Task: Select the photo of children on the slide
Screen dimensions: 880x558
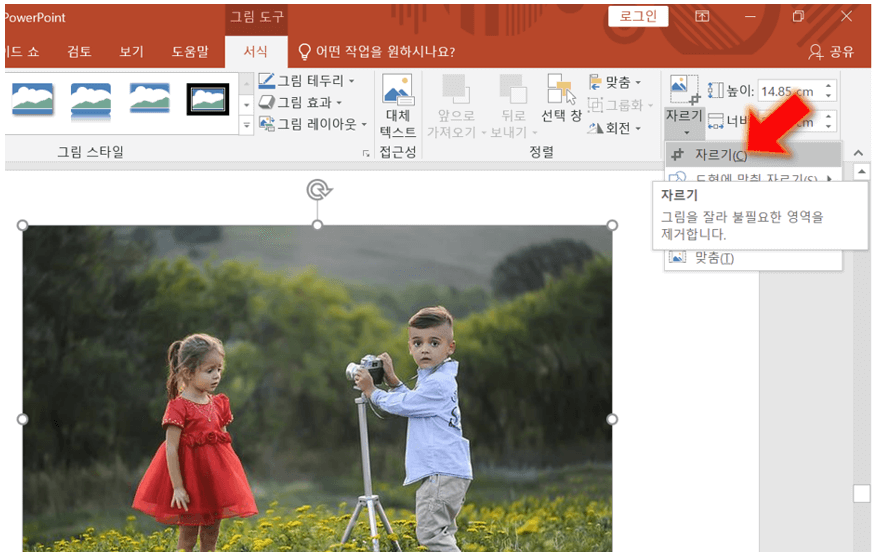Action: [318, 388]
